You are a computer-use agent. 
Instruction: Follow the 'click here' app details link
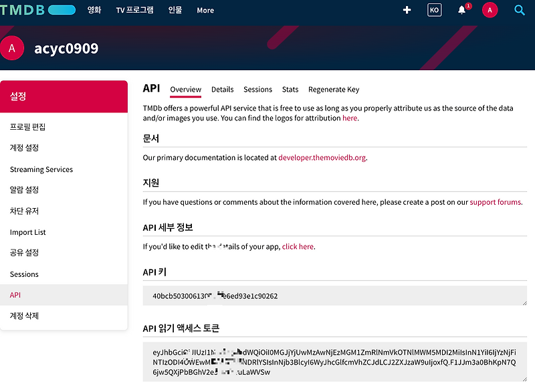click(x=298, y=246)
